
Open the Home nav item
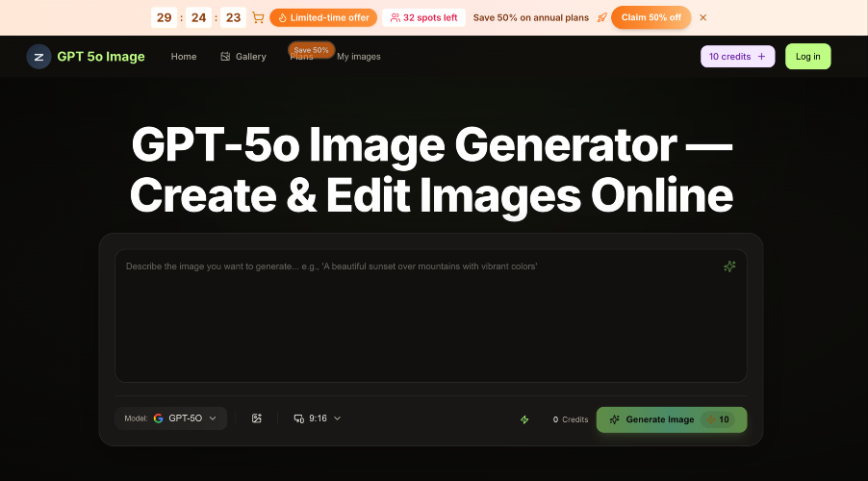click(x=184, y=57)
